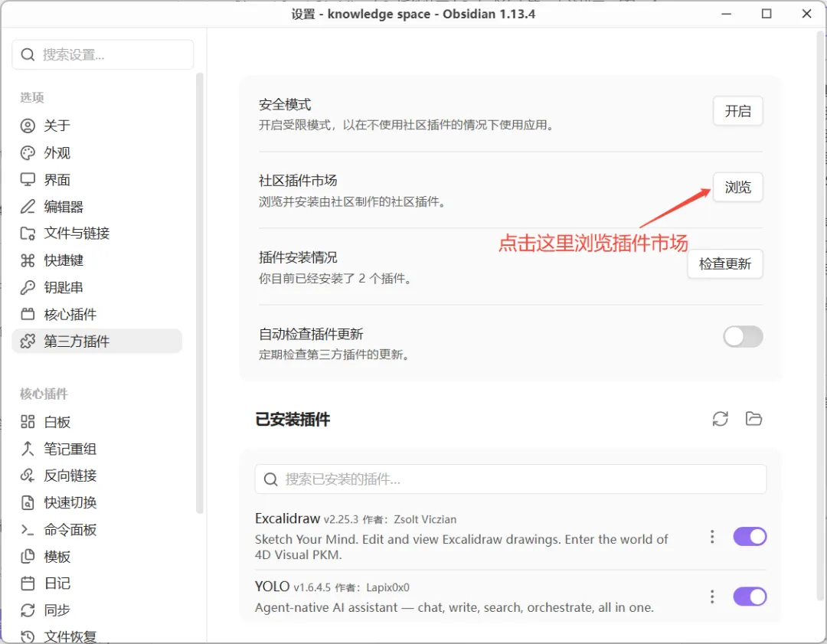The width and height of the screenshot is (827, 644).
Task: Click the 你目前已经安装了 2 个插件 text
Action: (335, 279)
